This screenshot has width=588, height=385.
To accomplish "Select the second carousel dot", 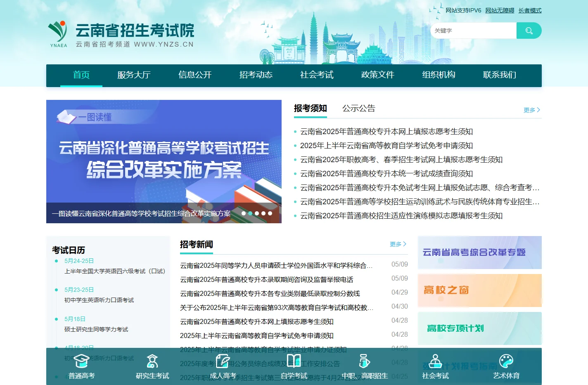I will 250,213.
